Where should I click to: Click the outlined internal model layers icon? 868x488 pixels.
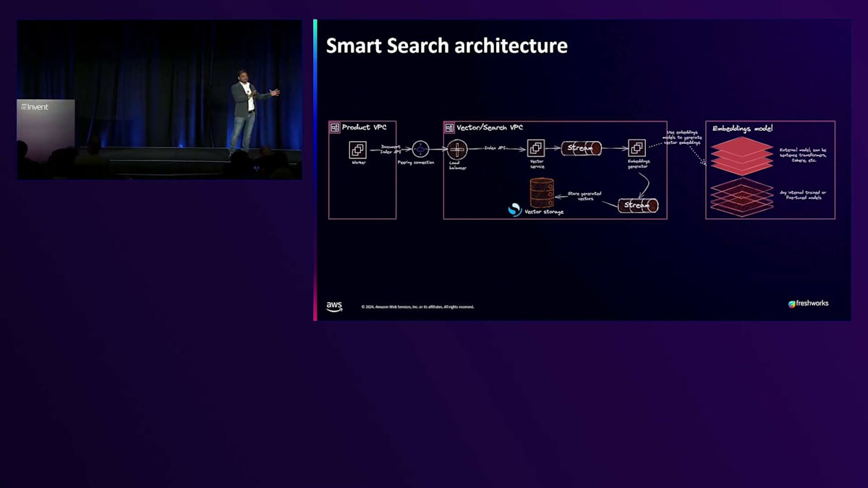[741, 196]
